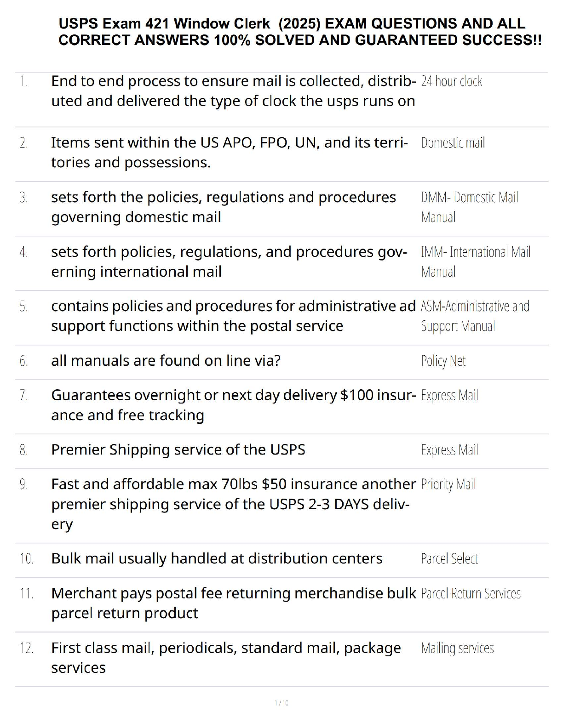Select "Parcel Return Services" answer text

(x=471, y=594)
